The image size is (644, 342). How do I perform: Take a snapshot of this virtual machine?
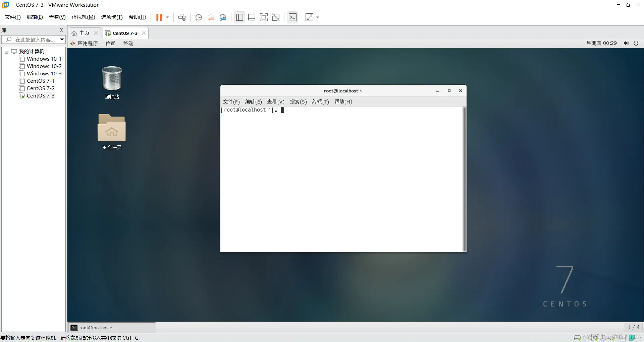click(x=199, y=17)
